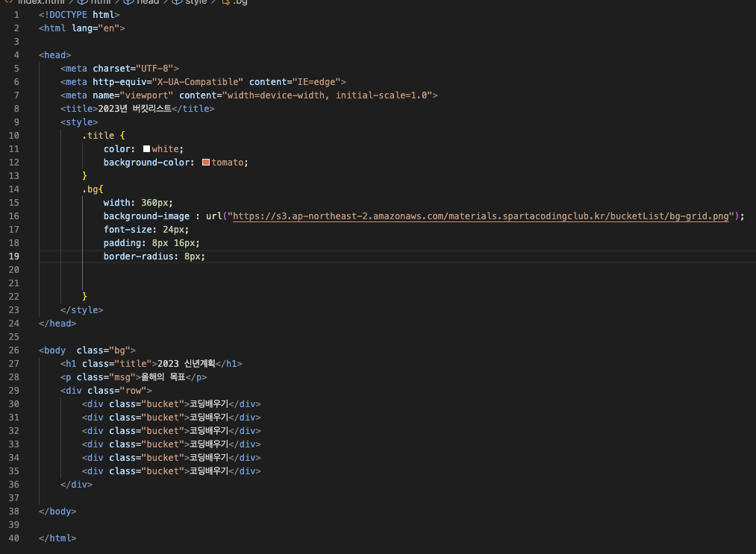
Task: Click the background-color property
Action: tap(146, 163)
